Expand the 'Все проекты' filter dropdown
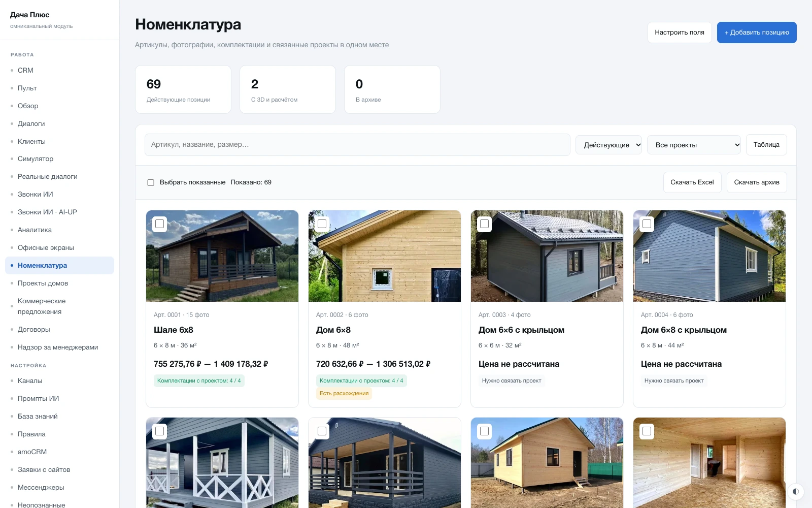 point(694,145)
